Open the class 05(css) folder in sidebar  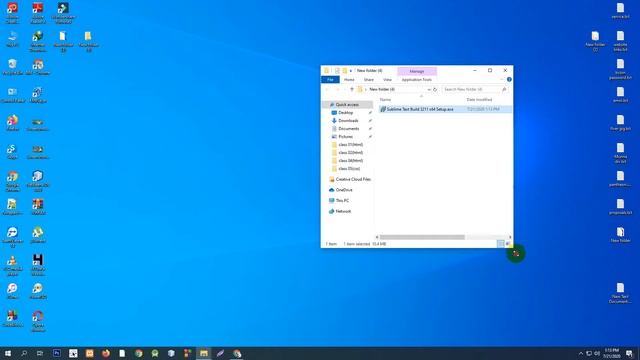pos(349,169)
